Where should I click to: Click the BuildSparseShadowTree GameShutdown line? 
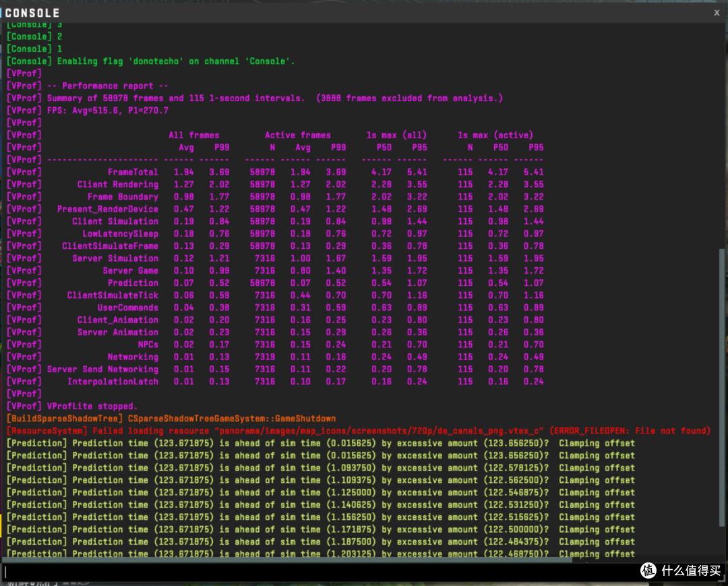171,418
